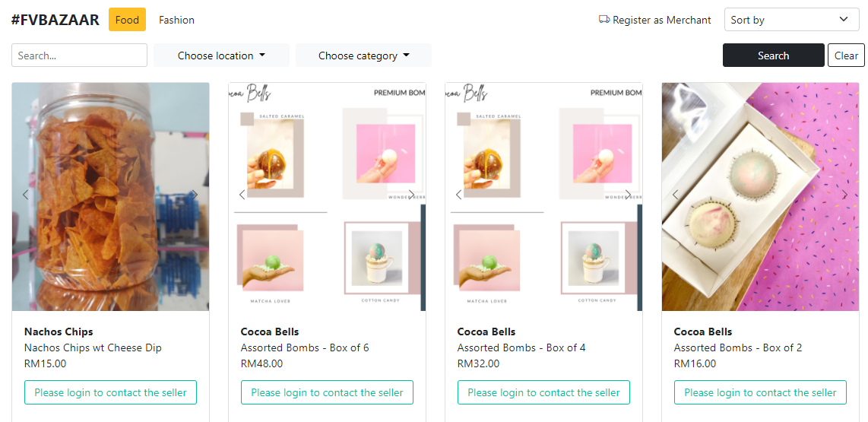Click next arrow on Nachos Chips image

coord(195,195)
